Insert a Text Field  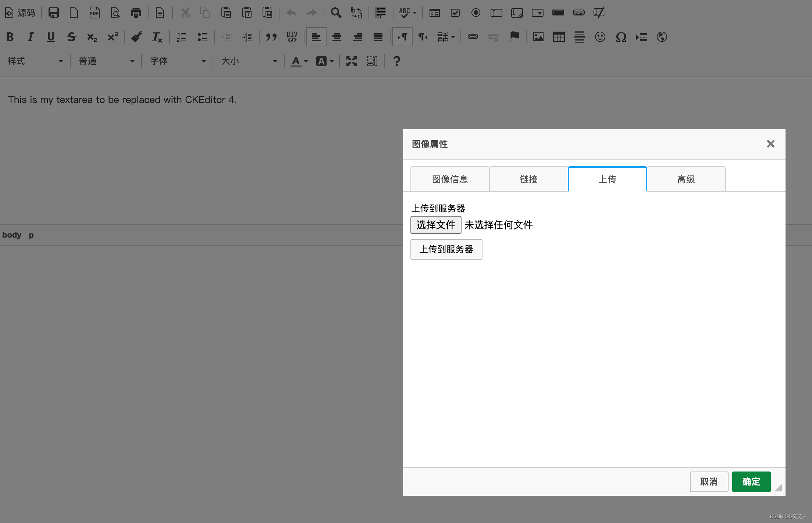[x=496, y=13]
